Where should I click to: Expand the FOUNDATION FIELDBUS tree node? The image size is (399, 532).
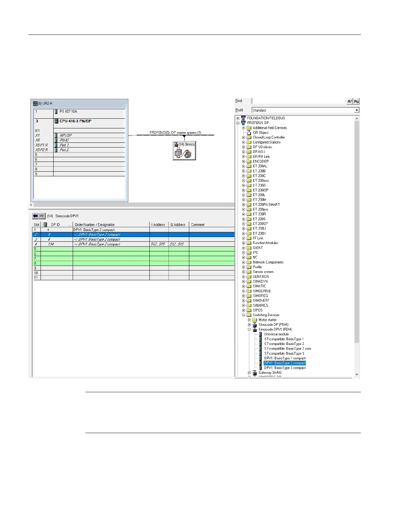(x=238, y=118)
